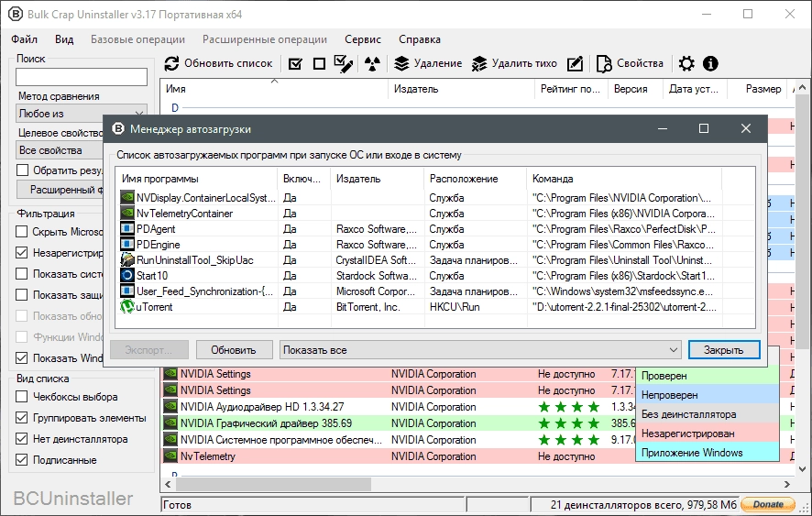This screenshot has height=516, width=812.
Task: Uncheck Показать Windows filter checkbox
Action: coord(22,358)
